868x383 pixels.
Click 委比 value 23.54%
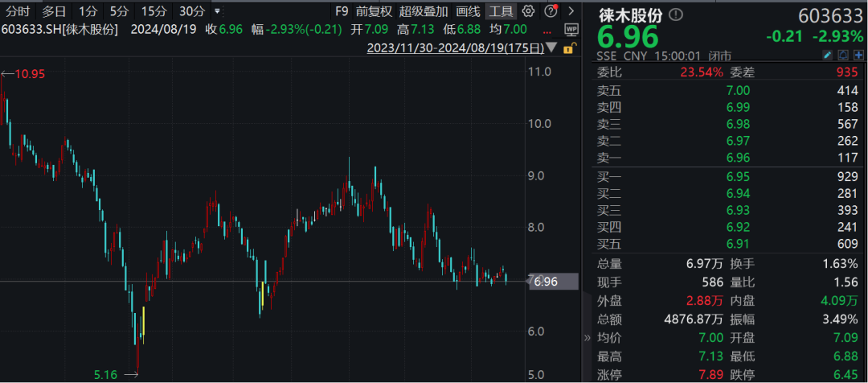tap(702, 72)
